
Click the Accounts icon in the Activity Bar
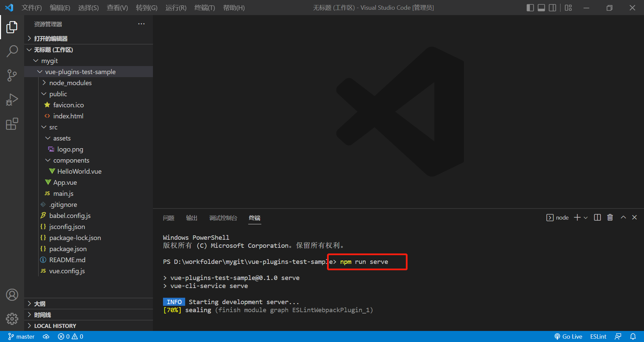click(12, 295)
